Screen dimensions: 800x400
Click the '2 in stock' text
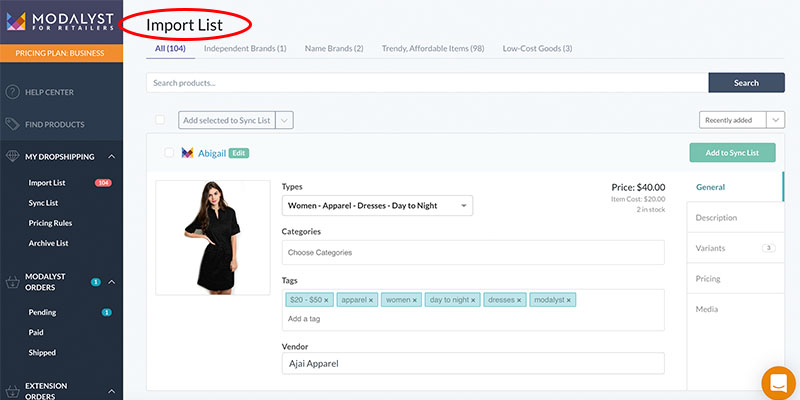click(651, 209)
